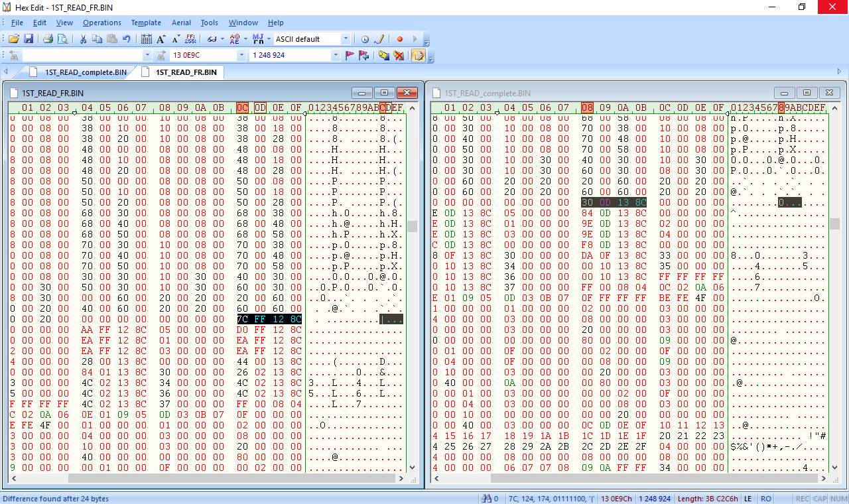849x504 pixels.
Task: Open the Template menu
Action: (x=146, y=23)
